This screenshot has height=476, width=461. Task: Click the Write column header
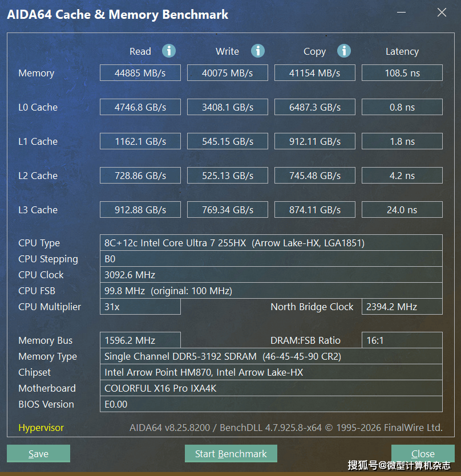227,51
